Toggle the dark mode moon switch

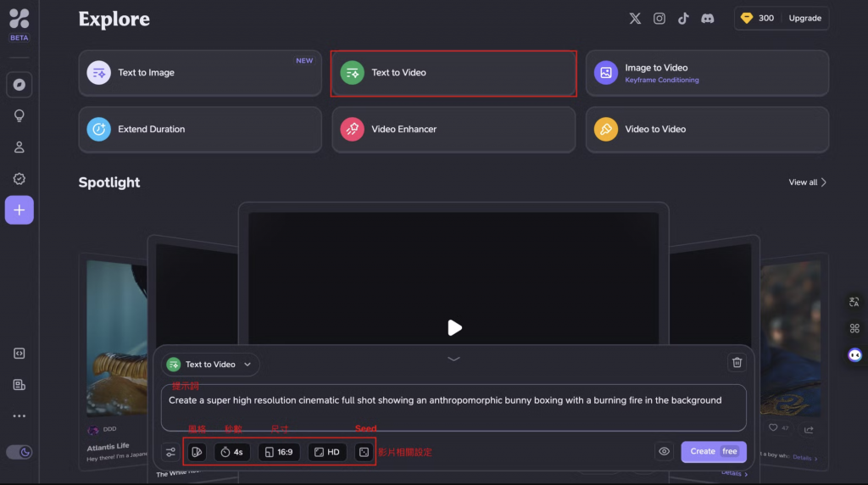point(19,452)
